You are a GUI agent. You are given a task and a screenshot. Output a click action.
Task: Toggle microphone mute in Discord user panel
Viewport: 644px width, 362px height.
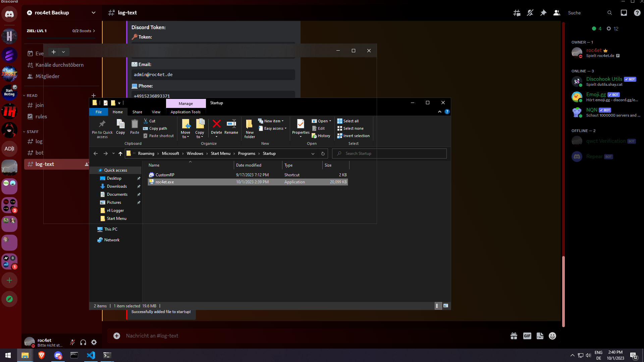72,342
